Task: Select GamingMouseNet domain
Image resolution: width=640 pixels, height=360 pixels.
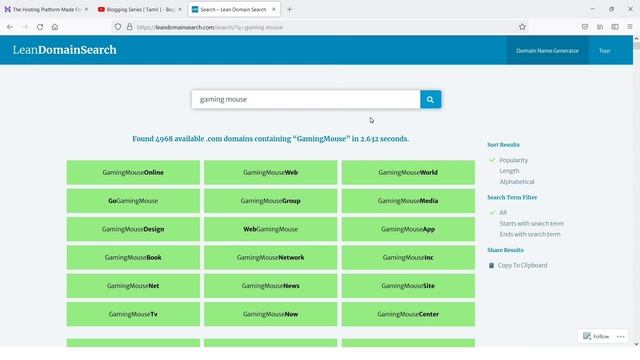Action: click(x=133, y=286)
